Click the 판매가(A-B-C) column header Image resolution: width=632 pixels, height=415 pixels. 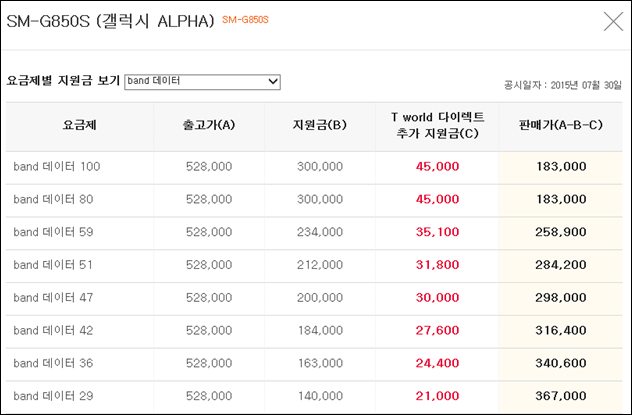561,125
